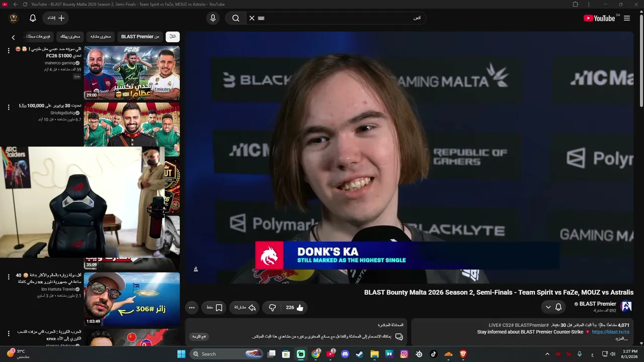Open the browser extensions puzzle icon
Image resolution: width=644 pixels, height=362 pixels.
pos(576,5)
